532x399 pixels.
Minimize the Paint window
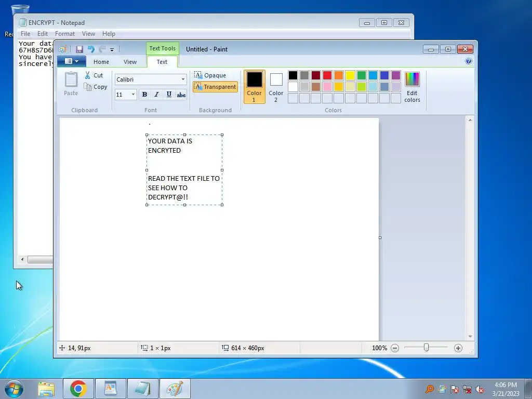pyautogui.click(x=431, y=49)
